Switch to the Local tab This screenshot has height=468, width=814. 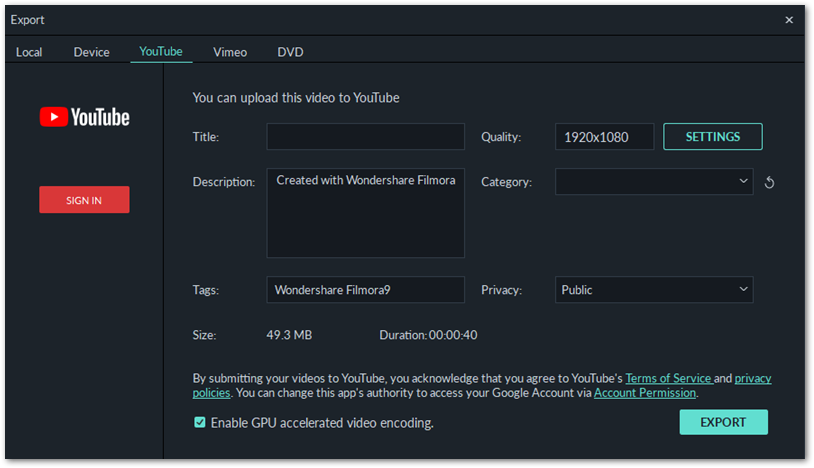[x=29, y=52]
